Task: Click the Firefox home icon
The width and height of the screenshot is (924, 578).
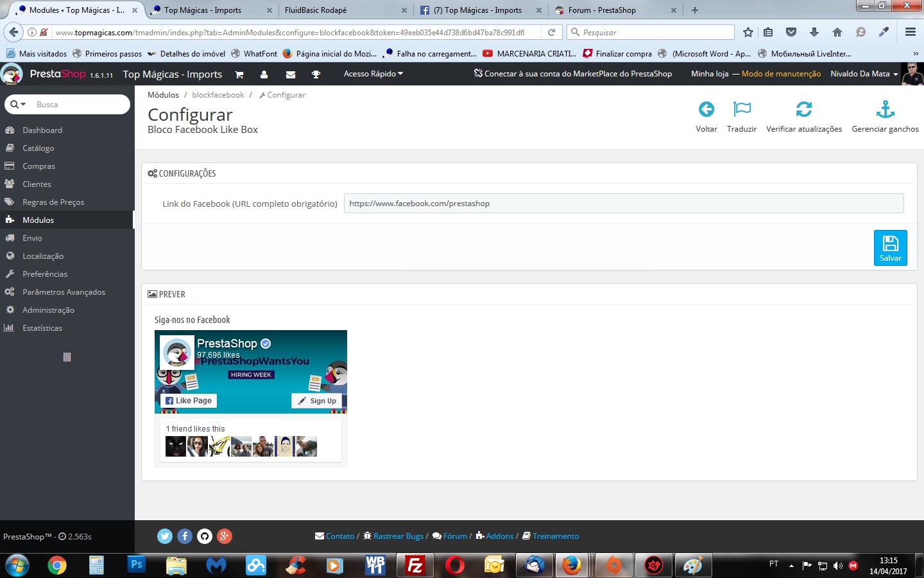Action: click(x=837, y=32)
